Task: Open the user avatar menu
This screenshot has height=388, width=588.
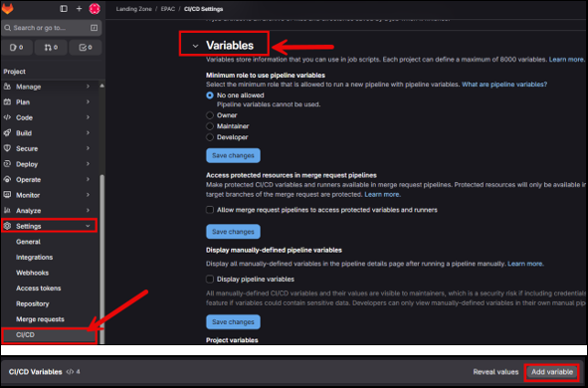Action: click(x=95, y=9)
